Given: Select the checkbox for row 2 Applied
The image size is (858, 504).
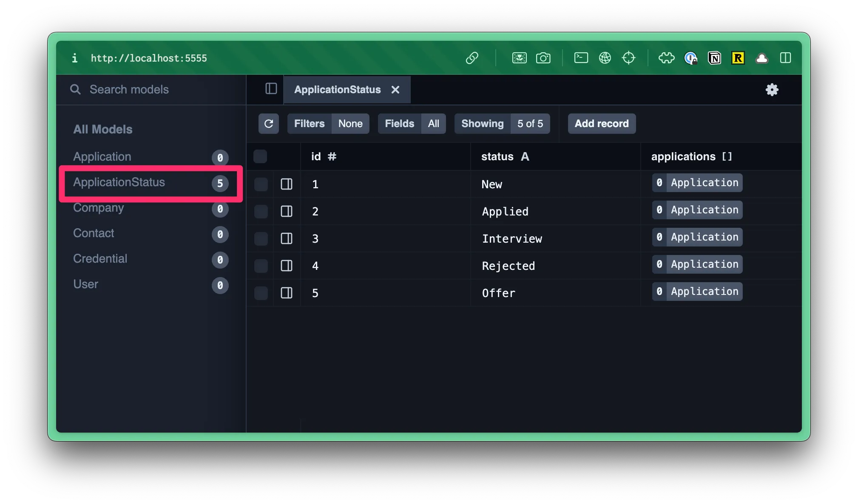Looking at the screenshot, I should [x=261, y=211].
